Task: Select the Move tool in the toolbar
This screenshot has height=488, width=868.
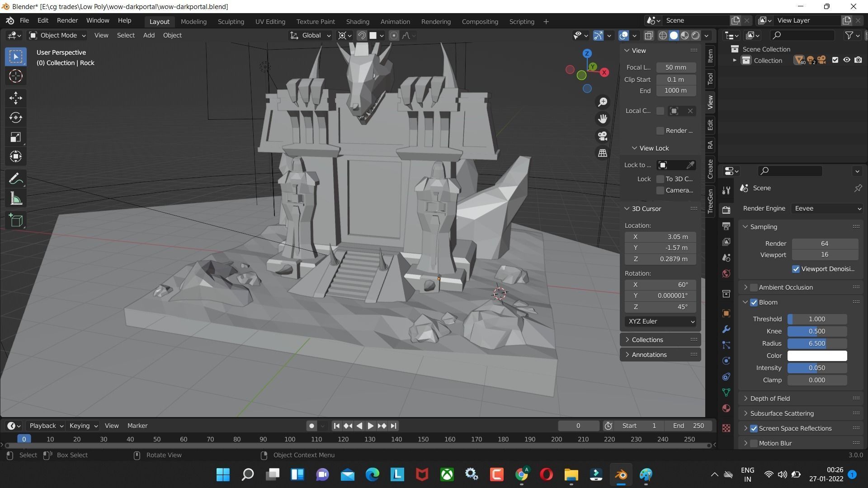Action: click(x=15, y=98)
